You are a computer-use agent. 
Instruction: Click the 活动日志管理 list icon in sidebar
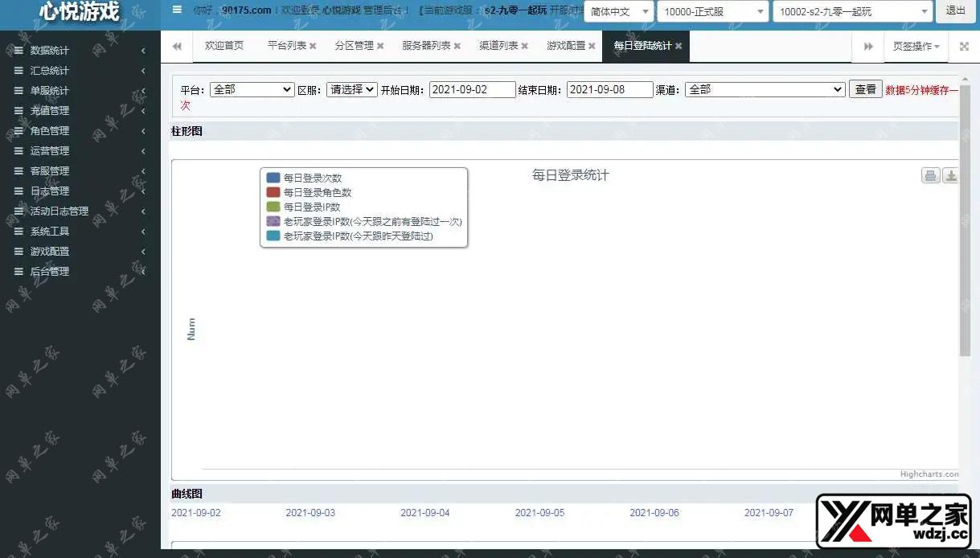pos(18,211)
